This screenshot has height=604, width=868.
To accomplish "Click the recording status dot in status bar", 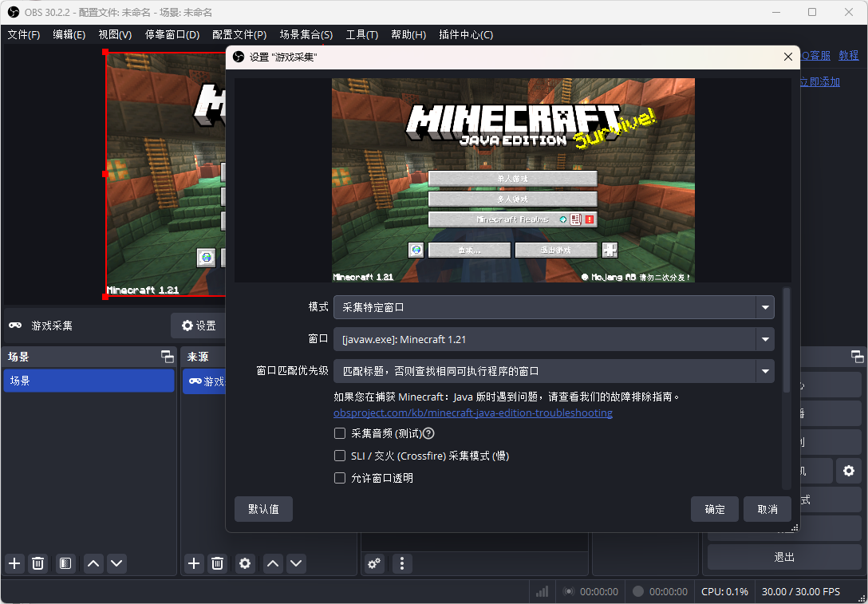I will coord(638,591).
